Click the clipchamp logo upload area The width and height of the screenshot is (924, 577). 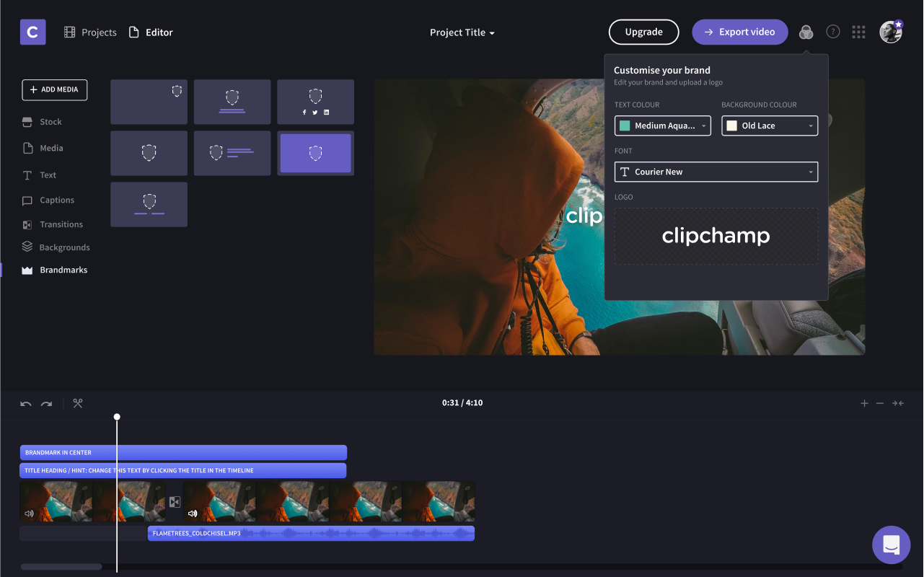716,236
